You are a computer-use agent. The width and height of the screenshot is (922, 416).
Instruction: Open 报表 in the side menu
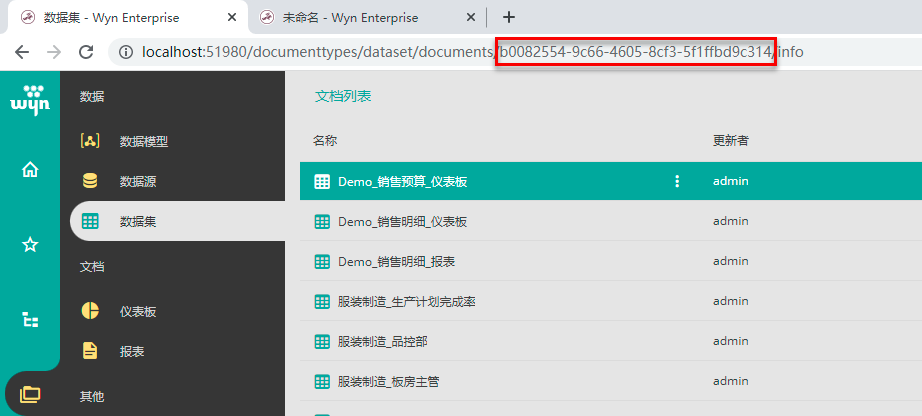click(x=131, y=351)
